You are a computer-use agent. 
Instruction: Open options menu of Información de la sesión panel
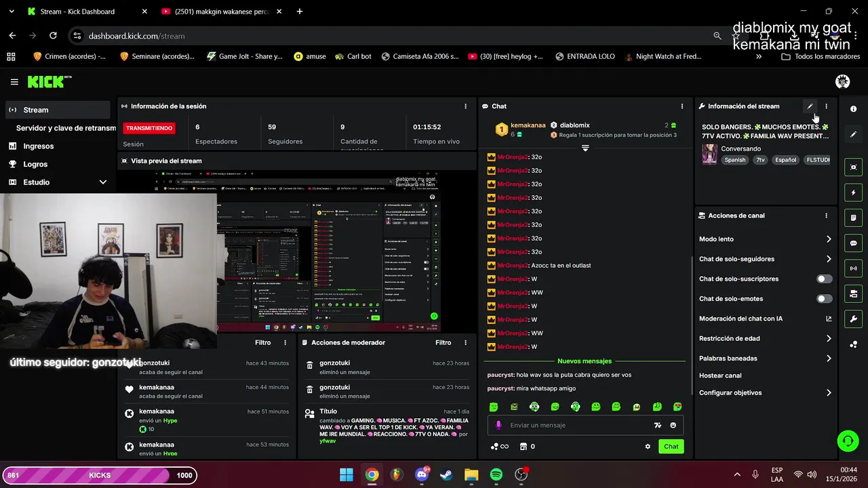(x=465, y=106)
